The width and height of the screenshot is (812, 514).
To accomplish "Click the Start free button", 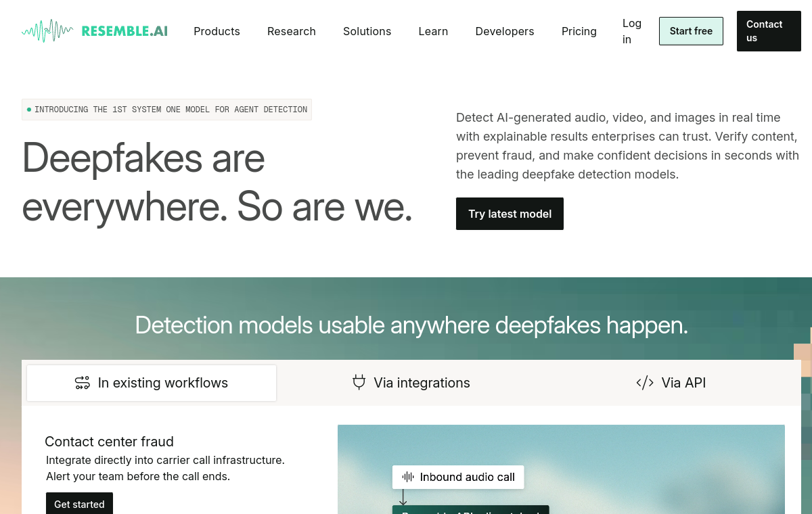I will click(x=691, y=31).
